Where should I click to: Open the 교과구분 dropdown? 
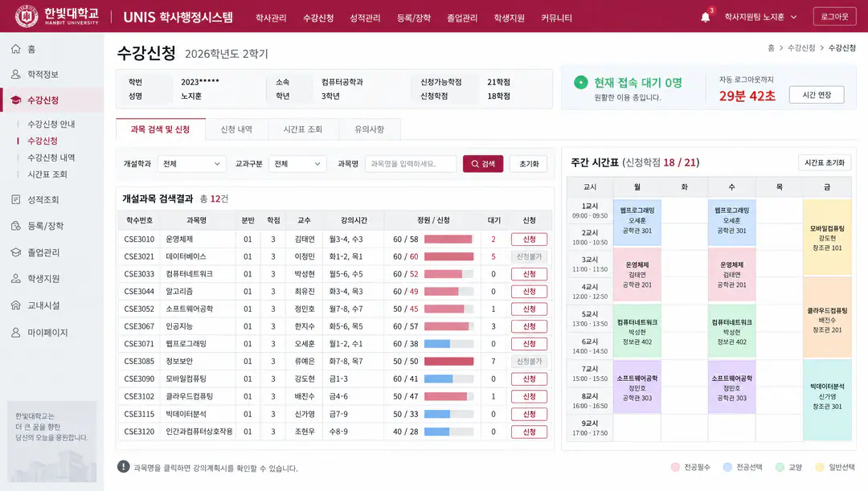click(x=297, y=164)
